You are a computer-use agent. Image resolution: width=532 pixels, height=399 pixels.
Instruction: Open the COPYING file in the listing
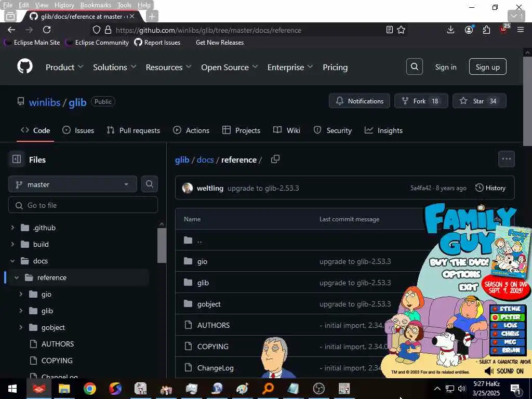click(x=212, y=347)
